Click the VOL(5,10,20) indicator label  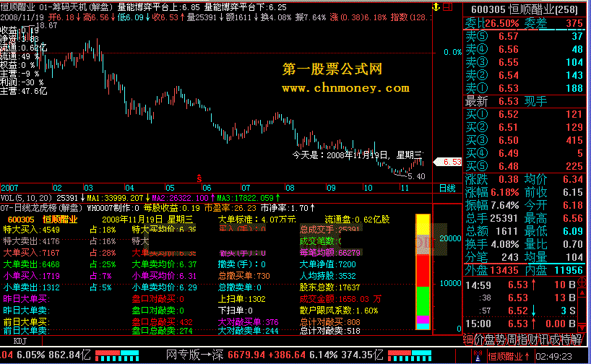point(27,198)
